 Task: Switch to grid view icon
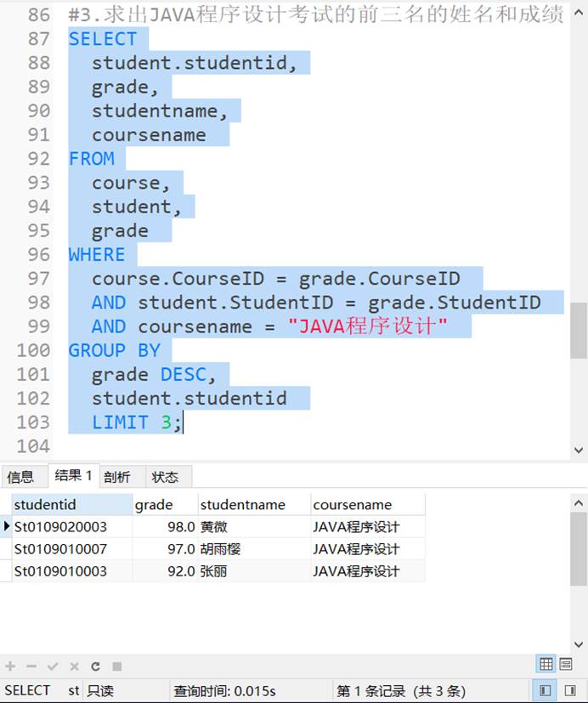click(546, 664)
